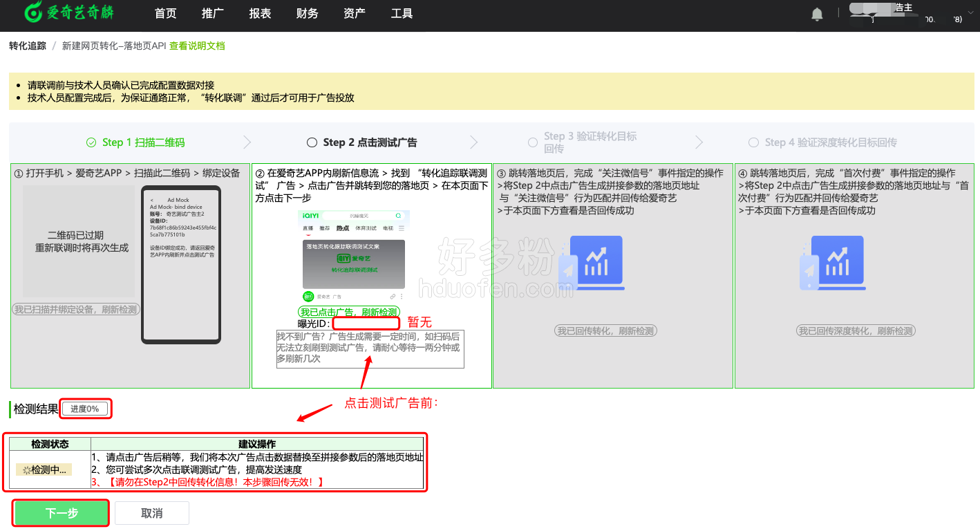Open the 推广 menu
Image resolution: width=980 pixels, height=531 pixels.
(x=213, y=14)
